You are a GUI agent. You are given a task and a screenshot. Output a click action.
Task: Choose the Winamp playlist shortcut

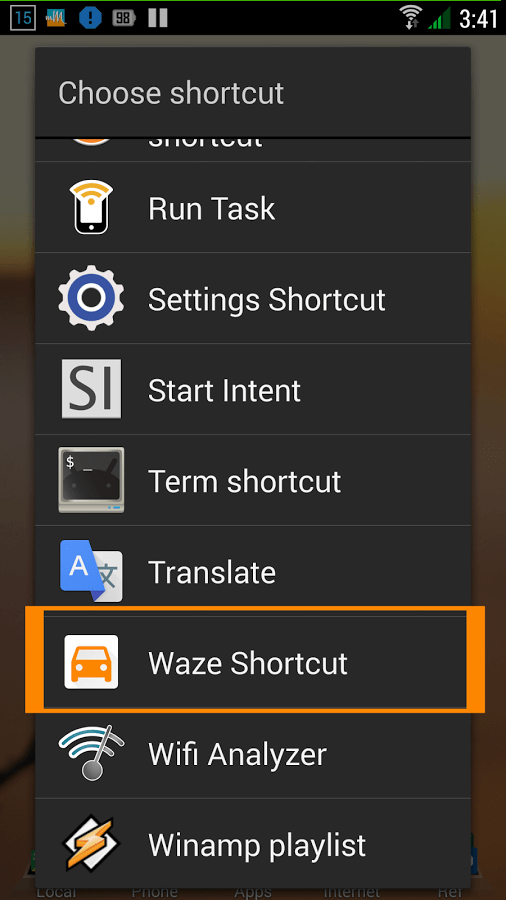[x=253, y=844]
